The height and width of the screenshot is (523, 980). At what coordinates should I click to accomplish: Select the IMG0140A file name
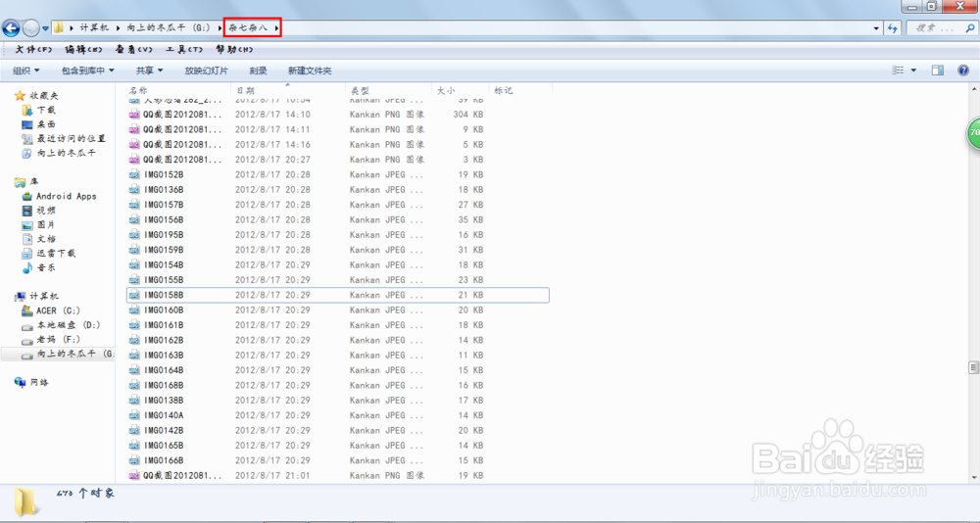pos(164,415)
